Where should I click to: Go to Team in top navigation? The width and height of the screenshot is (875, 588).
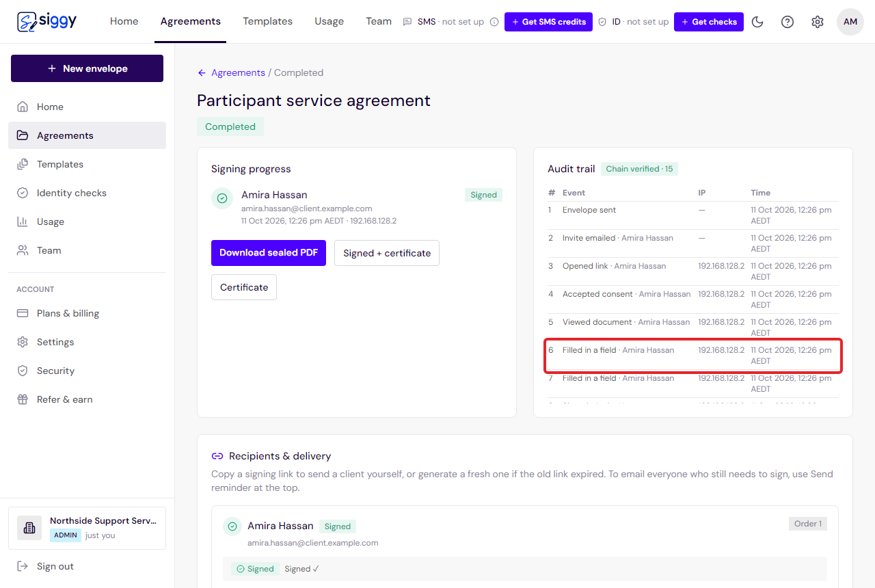pyautogui.click(x=379, y=21)
